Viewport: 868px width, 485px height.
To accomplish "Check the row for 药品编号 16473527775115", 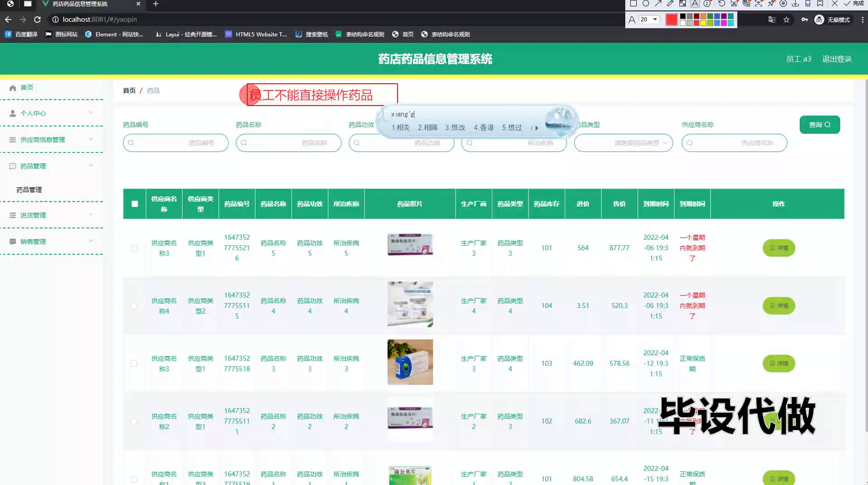I will [x=134, y=306].
